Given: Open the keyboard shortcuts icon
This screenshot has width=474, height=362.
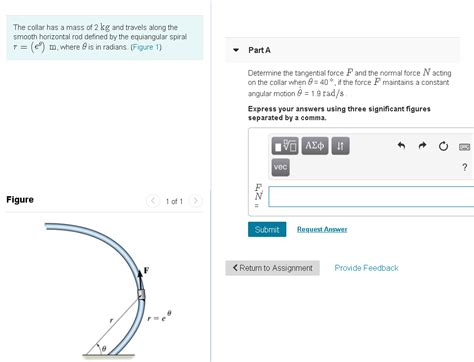Looking at the screenshot, I should pyautogui.click(x=464, y=147).
